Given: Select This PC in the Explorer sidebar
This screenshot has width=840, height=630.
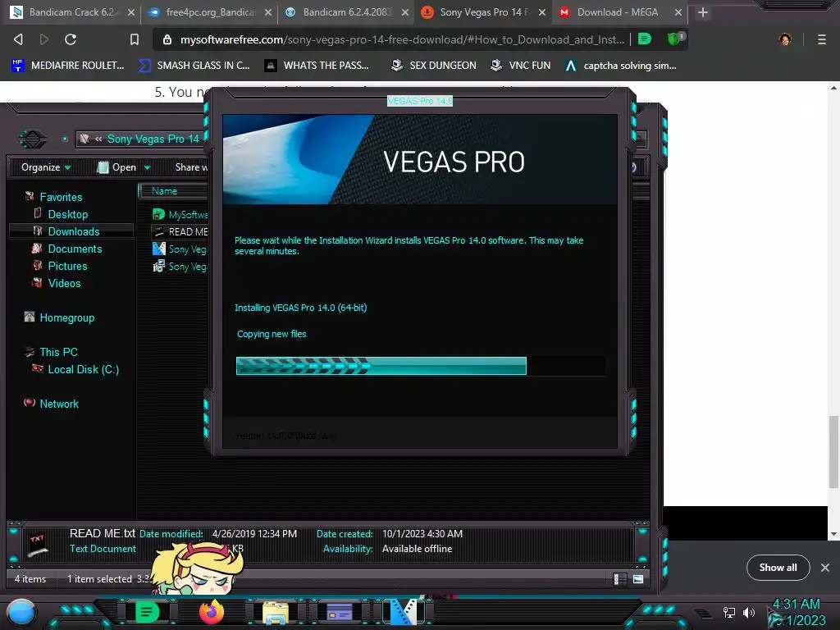Looking at the screenshot, I should point(58,352).
